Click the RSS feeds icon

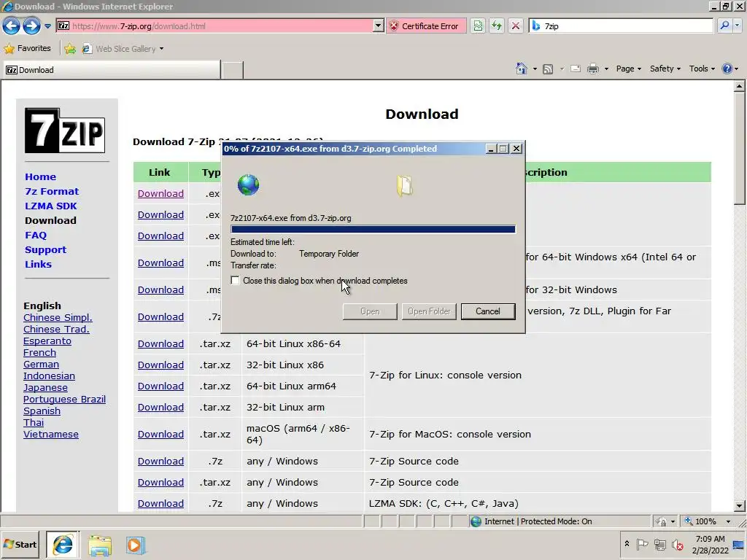coord(548,69)
